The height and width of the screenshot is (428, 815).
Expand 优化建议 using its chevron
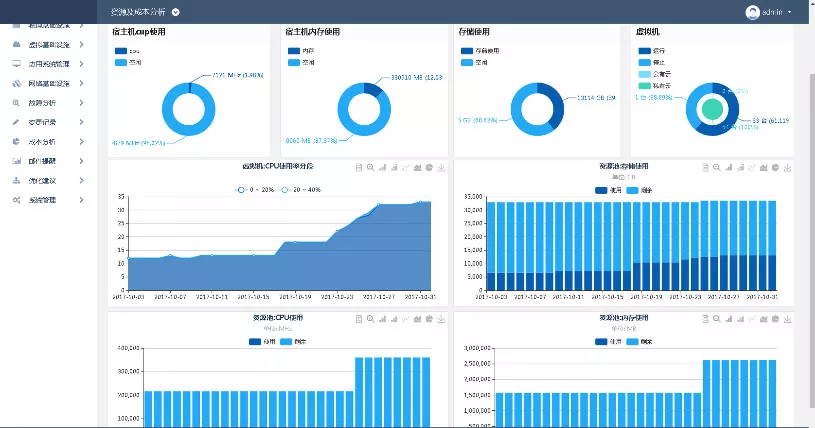click(82, 180)
